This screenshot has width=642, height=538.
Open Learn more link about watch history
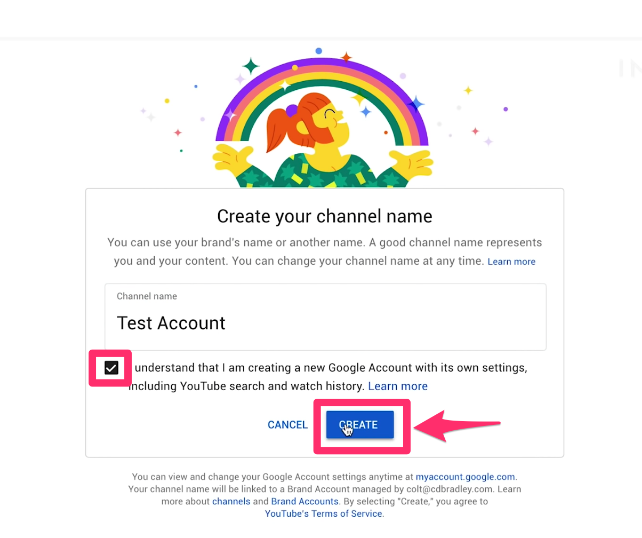(398, 386)
